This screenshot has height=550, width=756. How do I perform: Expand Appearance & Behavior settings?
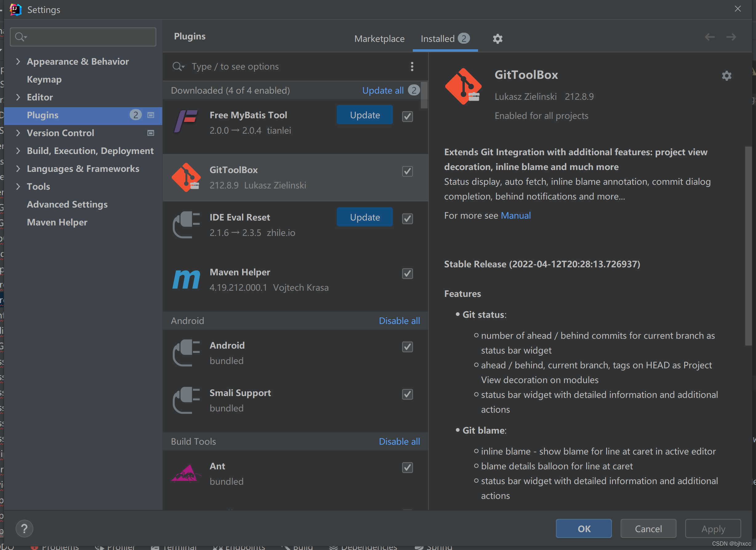click(18, 61)
